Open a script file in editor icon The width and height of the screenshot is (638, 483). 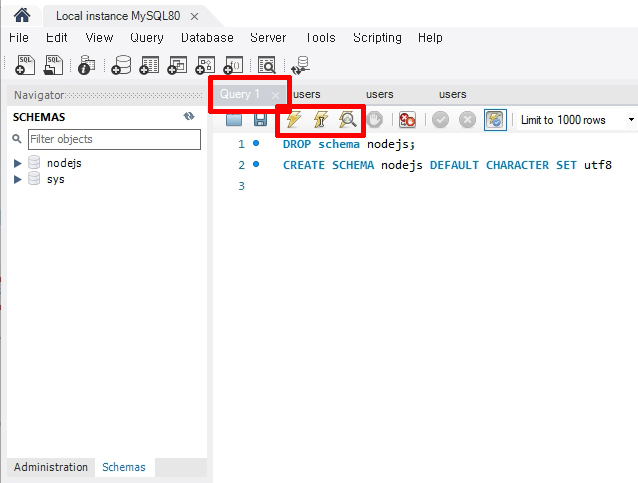pyautogui.click(x=234, y=120)
